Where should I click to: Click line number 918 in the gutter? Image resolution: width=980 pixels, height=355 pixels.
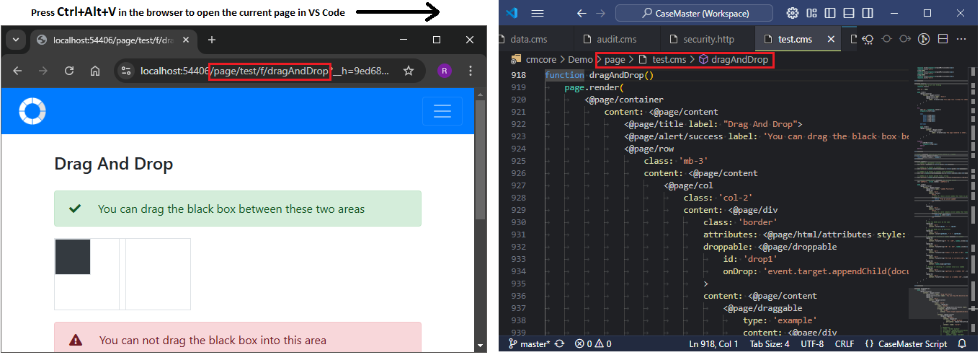[518, 75]
